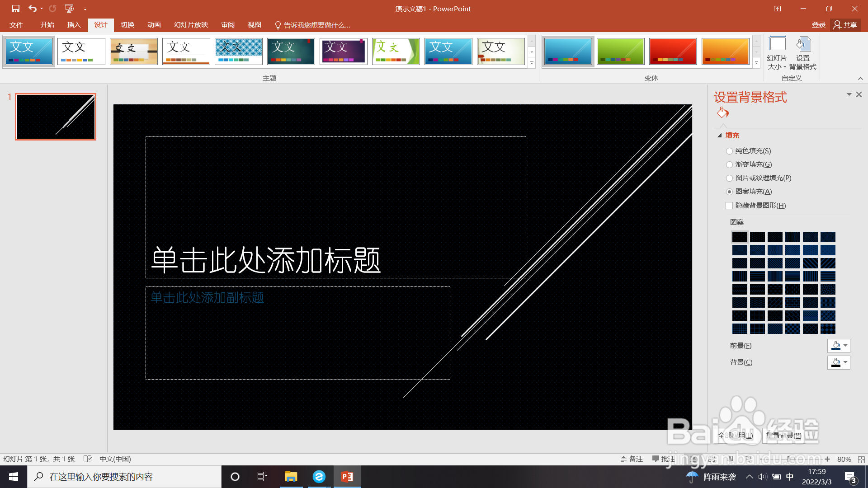868x488 pixels.
Task: Click the Start from beginning slideshow icon
Action: tap(69, 9)
